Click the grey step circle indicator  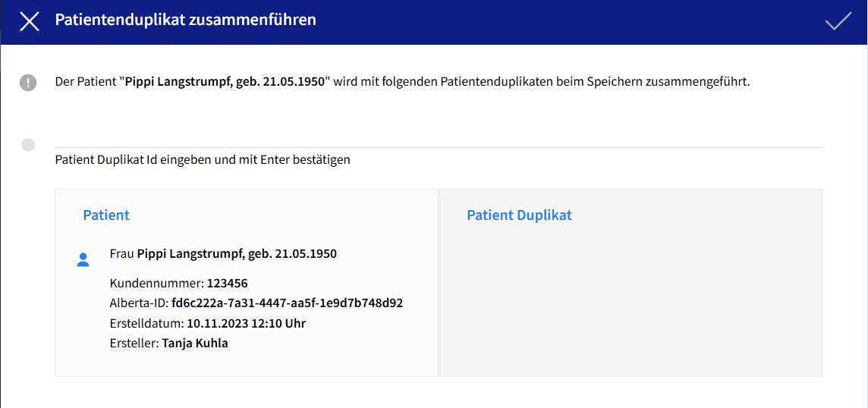click(x=28, y=145)
